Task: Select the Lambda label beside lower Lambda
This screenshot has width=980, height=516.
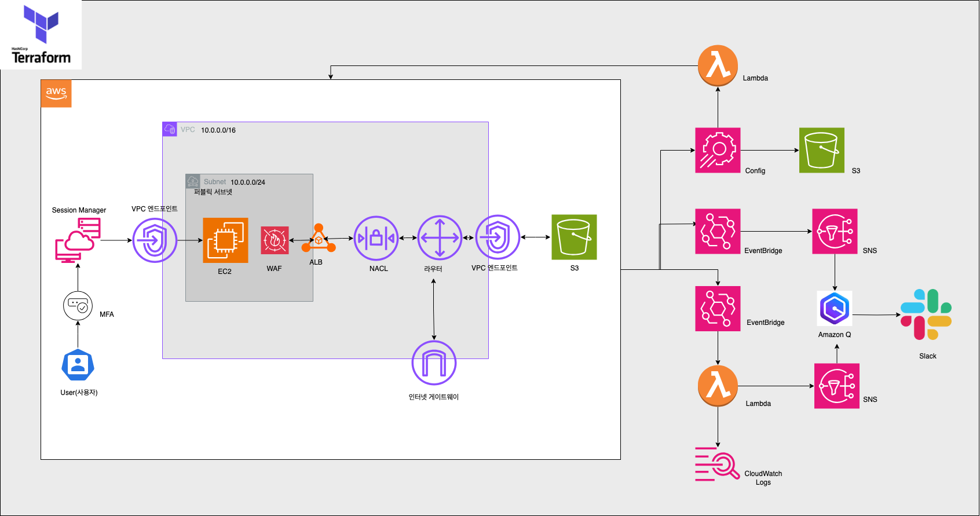Action: pyautogui.click(x=758, y=404)
